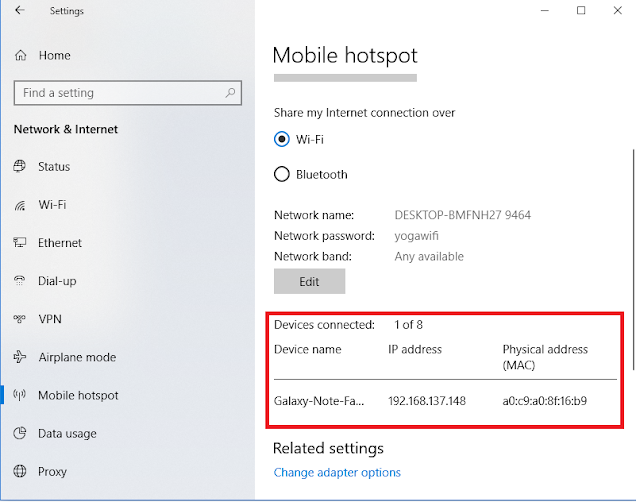Click the Device name column header
Screen dimensions: 640x502
[x=308, y=349]
